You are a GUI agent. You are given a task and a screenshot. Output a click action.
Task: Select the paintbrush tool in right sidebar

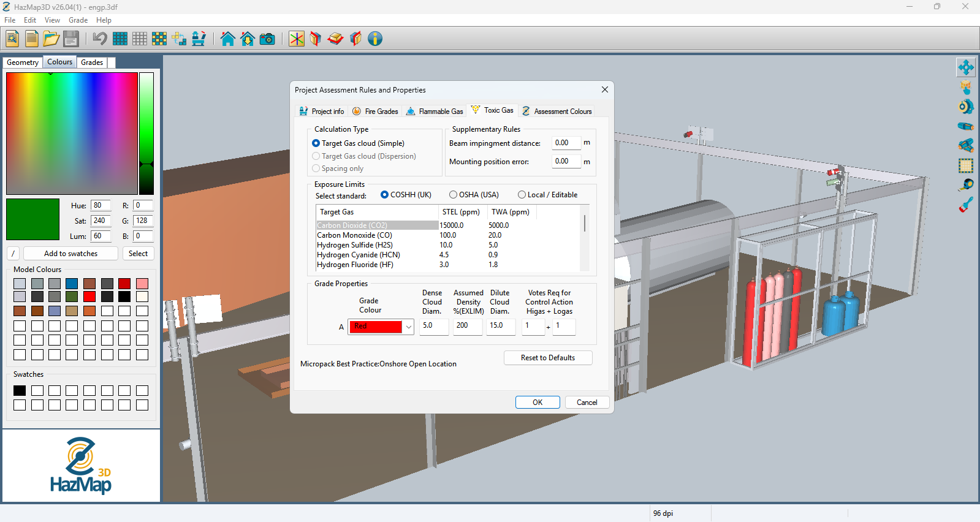point(966,205)
